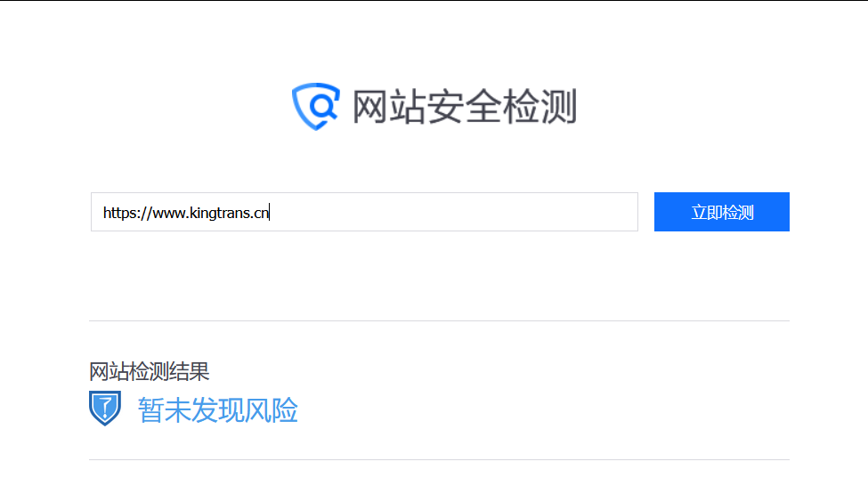
Task: Click the blue result shield icon
Action: pyautogui.click(x=105, y=409)
